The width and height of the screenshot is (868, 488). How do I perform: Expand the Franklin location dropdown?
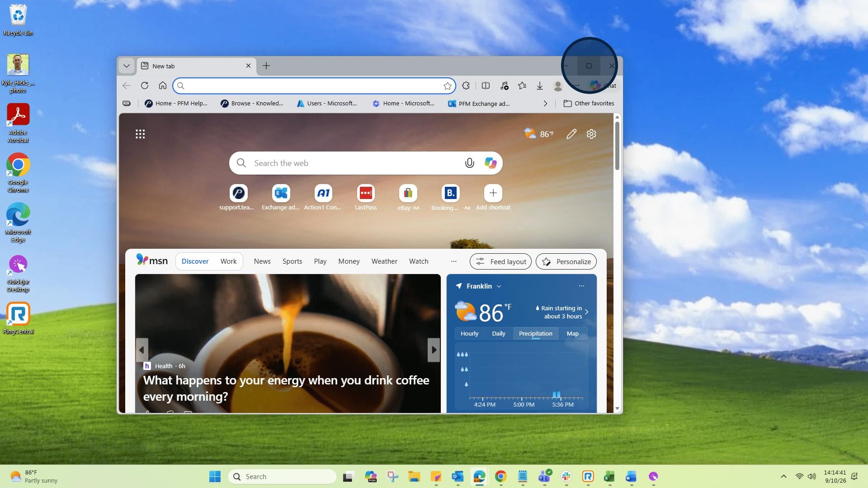point(499,286)
